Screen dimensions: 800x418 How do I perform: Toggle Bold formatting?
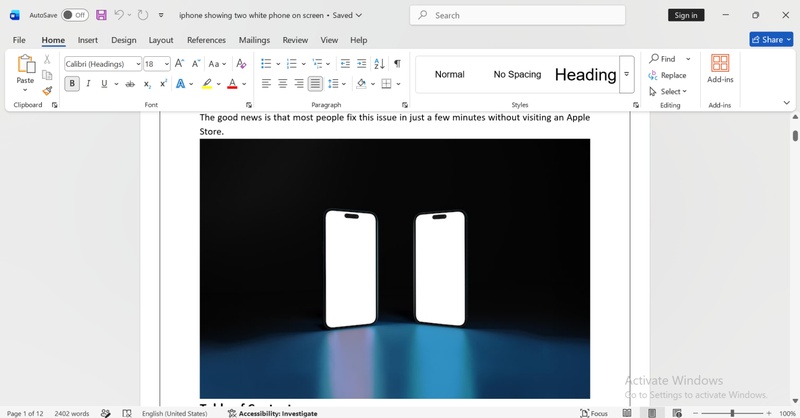[x=72, y=84]
